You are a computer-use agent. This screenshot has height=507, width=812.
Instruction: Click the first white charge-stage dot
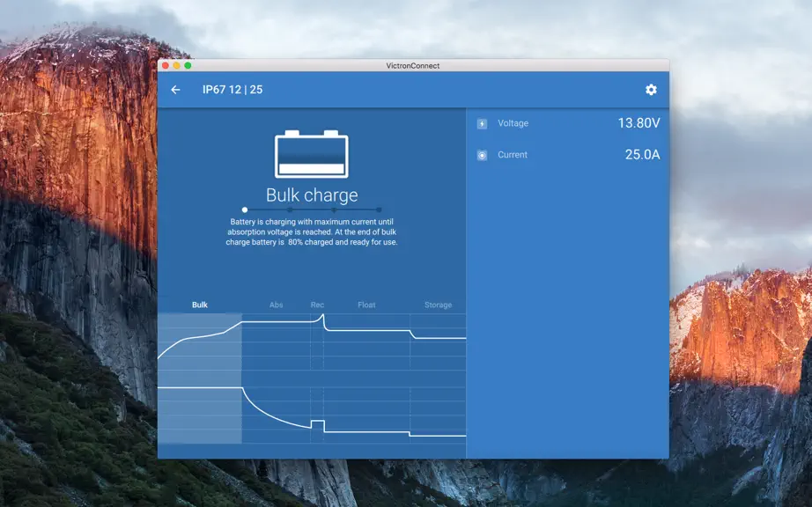point(245,209)
